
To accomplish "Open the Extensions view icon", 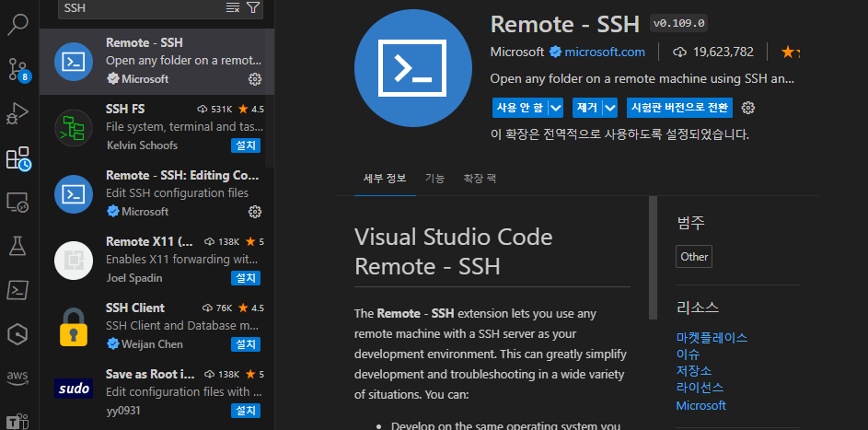I will (18, 158).
